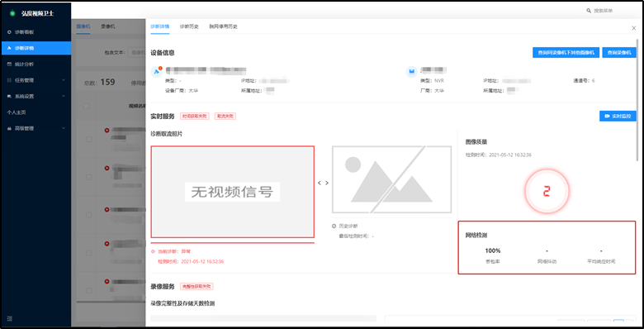Image resolution: width=644 pixels, height=329 pixels.
Task: Click the 高级管理 briefcase icon
Action: [x=9, y=128]
